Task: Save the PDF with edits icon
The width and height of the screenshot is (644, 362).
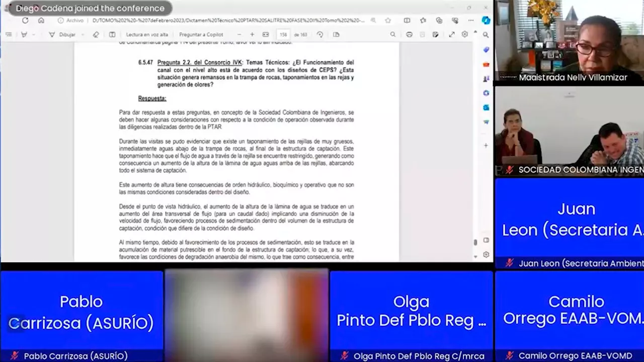Action: point(435,35)
